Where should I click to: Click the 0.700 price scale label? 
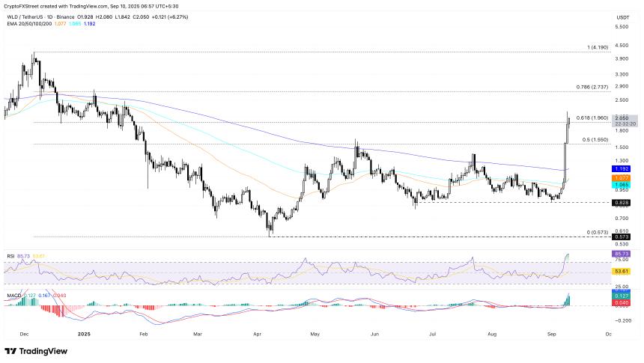click(622, 218)
